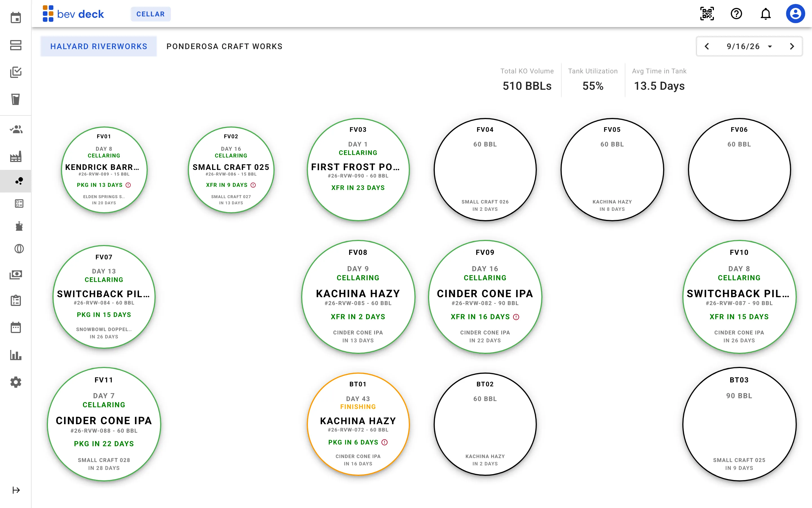Click the bev deck logo
This screenshot has height=508, width=812.
point(73,14)
